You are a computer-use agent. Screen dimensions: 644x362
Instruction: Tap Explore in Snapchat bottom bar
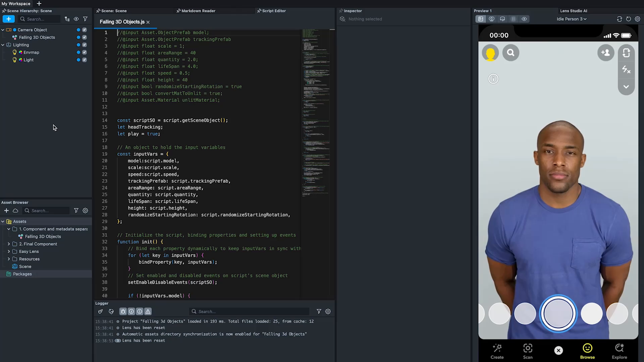pos(620,352)
